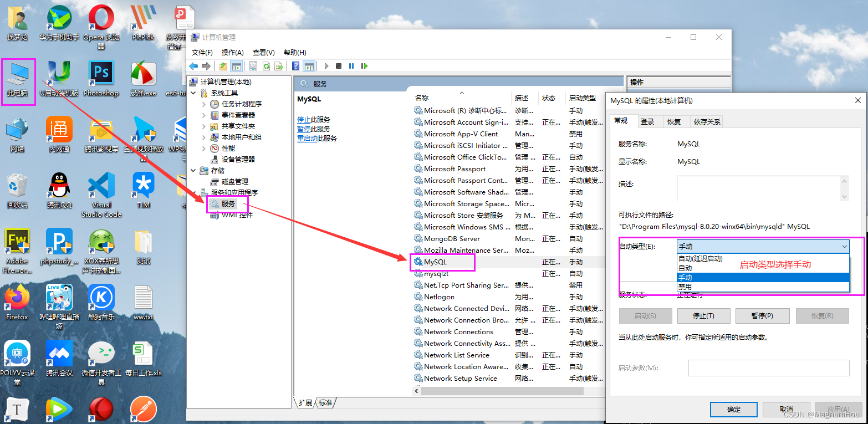This screenshot has height=424, width=868.
Task: Open the 此电脑 desktop icon
Action: [18, 79]
